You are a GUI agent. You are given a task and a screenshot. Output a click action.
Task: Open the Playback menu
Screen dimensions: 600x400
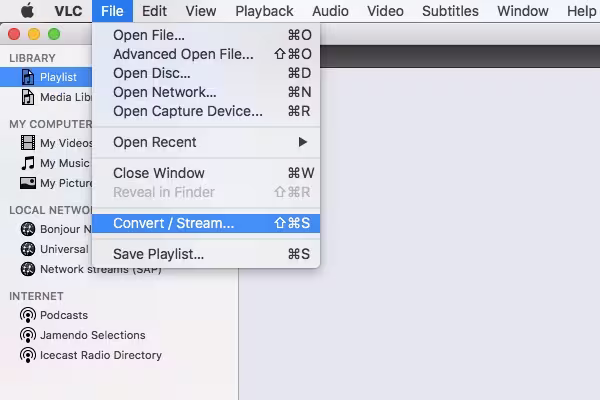coord(264,11)
